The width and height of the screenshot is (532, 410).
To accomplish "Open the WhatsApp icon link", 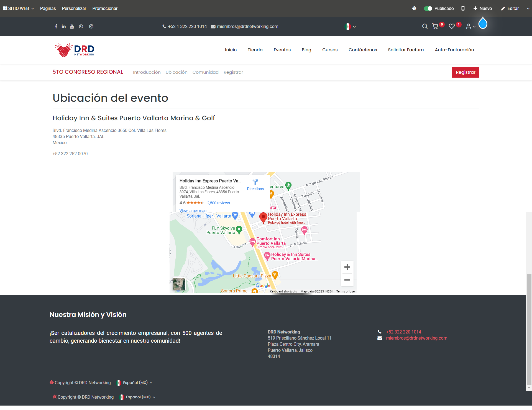I will tap(81, 26).
